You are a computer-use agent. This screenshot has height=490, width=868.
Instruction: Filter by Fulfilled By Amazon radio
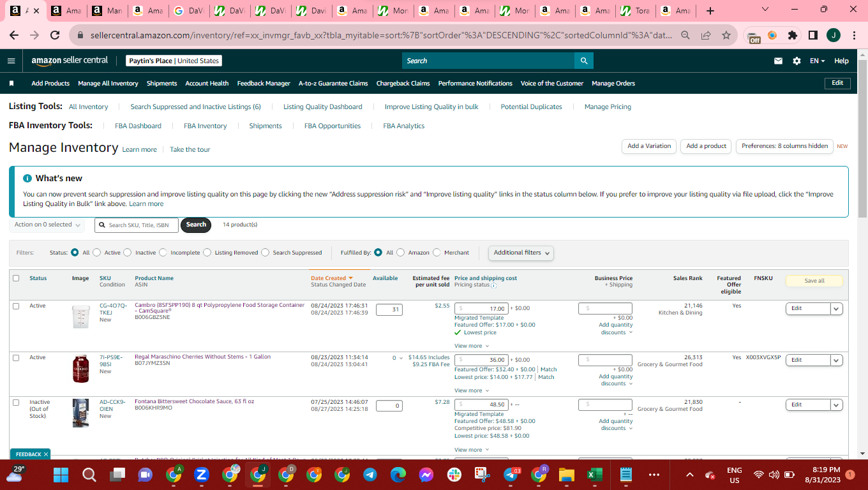401,253
